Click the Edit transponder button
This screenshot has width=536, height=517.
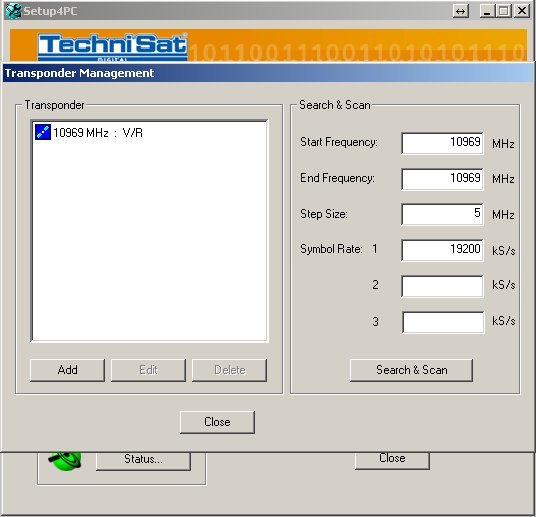coord(148,370)
